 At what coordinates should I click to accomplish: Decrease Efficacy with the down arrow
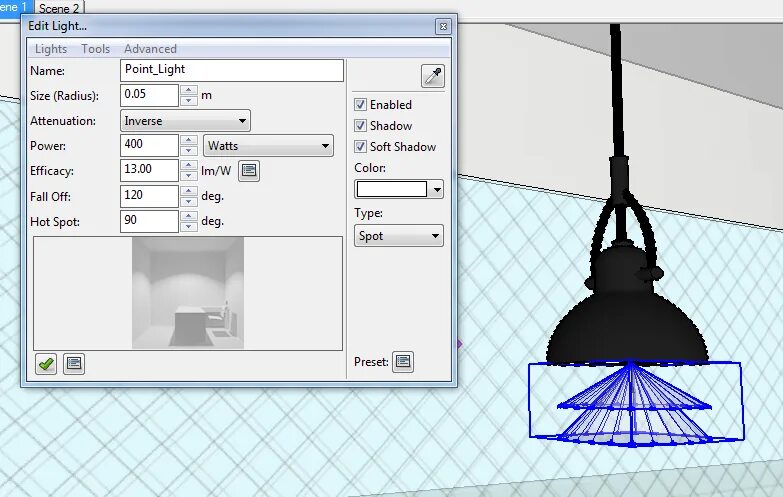189,176
